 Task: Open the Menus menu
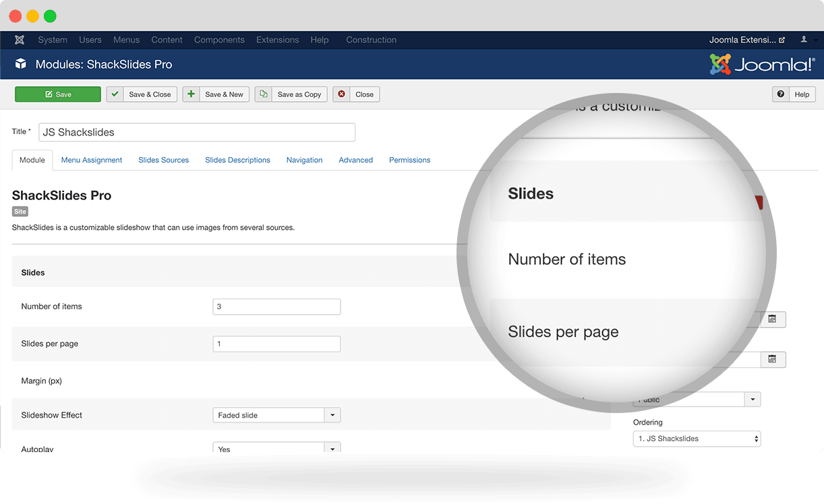click(x=127, y=40)
